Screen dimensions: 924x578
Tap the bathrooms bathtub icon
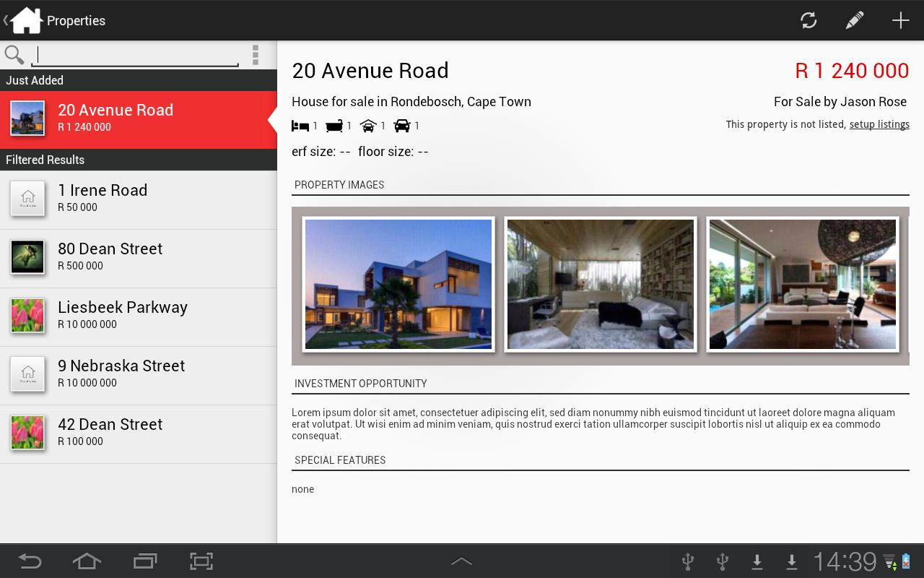coord(334,126)
